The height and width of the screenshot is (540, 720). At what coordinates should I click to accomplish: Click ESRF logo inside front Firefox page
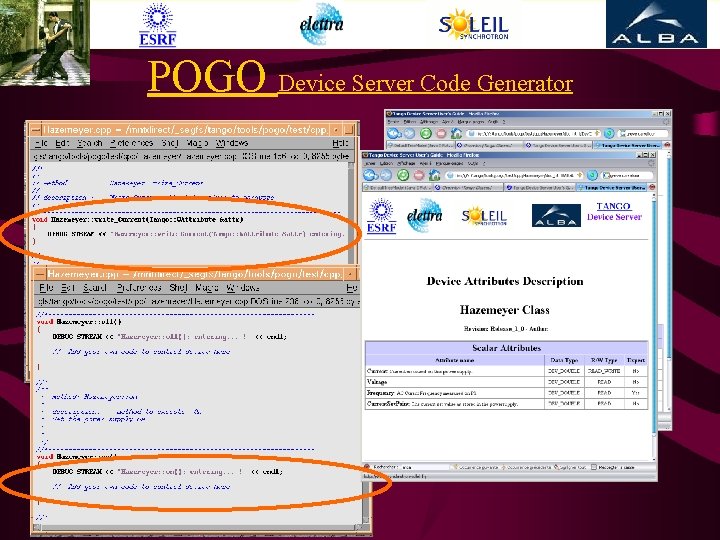click(382, 215)
